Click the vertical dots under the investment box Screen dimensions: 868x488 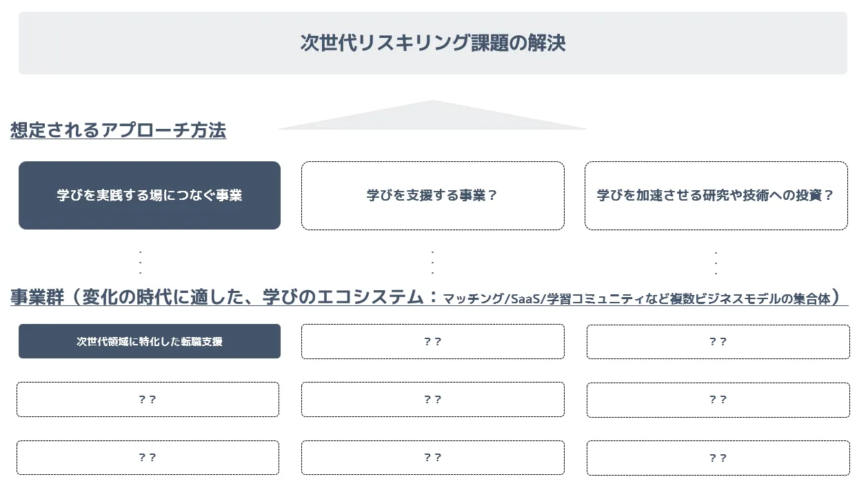[716, 263]
